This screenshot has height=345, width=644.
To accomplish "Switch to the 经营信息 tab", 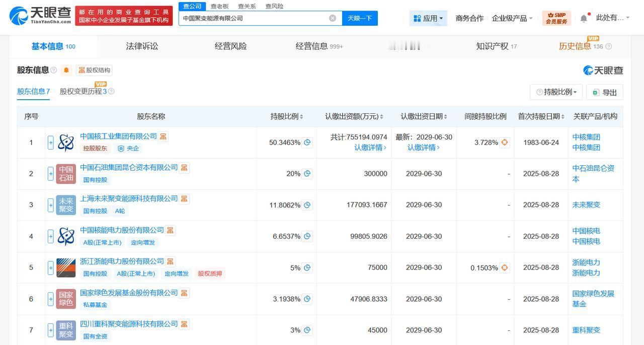I will pyautogui.click(x=319, y=46).
